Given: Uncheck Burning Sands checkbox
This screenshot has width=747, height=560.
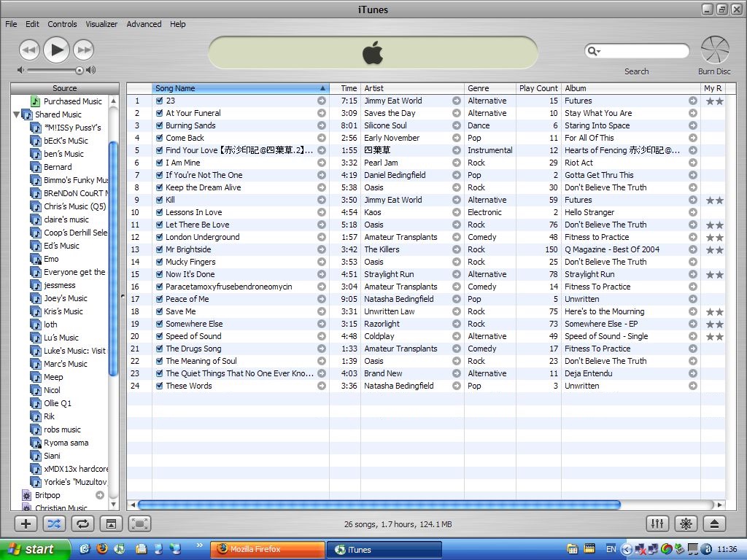Looking at the screenshot, I should 160,125.
